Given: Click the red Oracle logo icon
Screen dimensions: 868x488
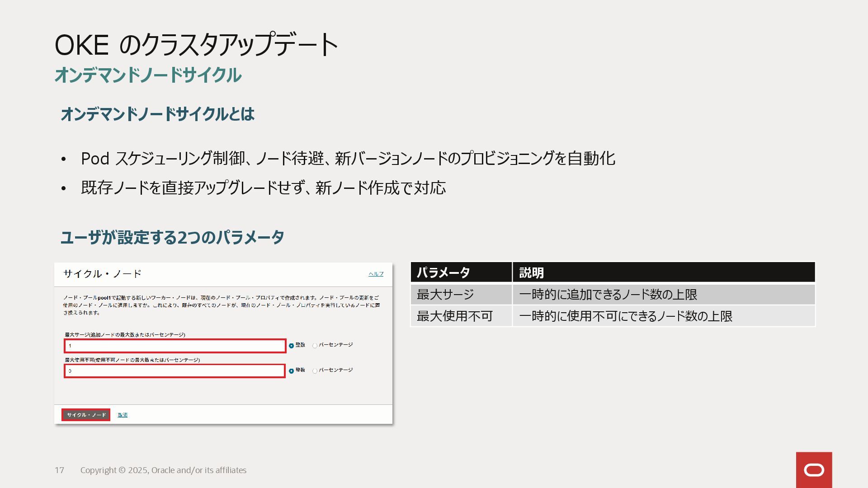Looking at the screenshot, I should (x=814, y=470).
